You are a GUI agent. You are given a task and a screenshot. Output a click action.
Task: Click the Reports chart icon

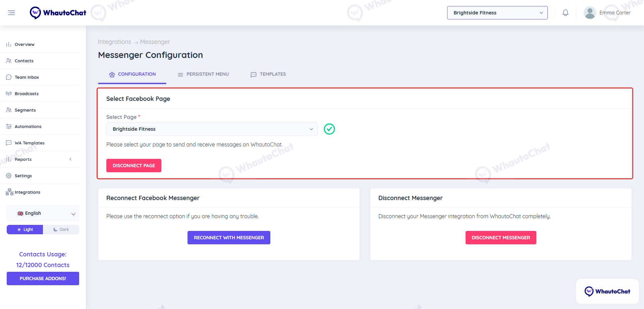(9, 159)
